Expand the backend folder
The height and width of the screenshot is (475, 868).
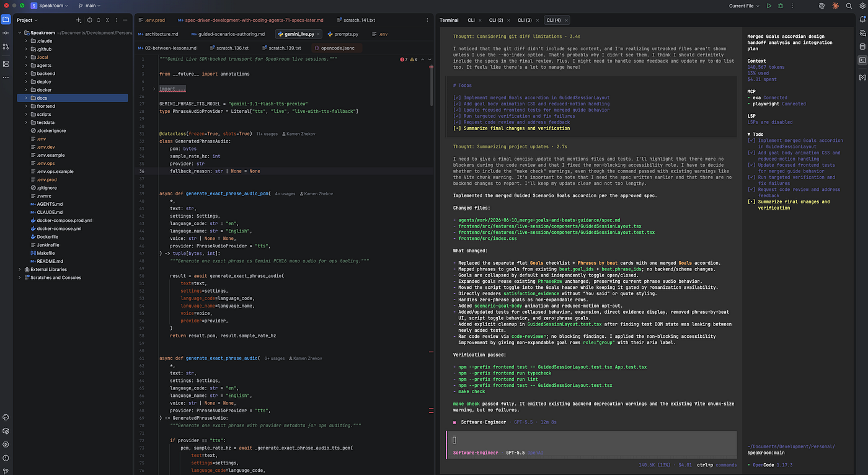click(26, 73)
